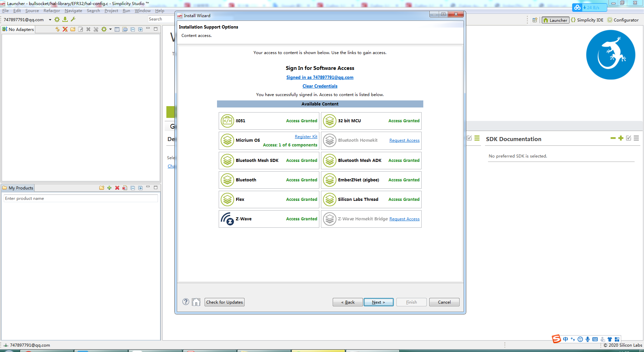644x352 pixels.
Task: Click the green list icon left of SDK Documentation
Action: click(477, 138)
